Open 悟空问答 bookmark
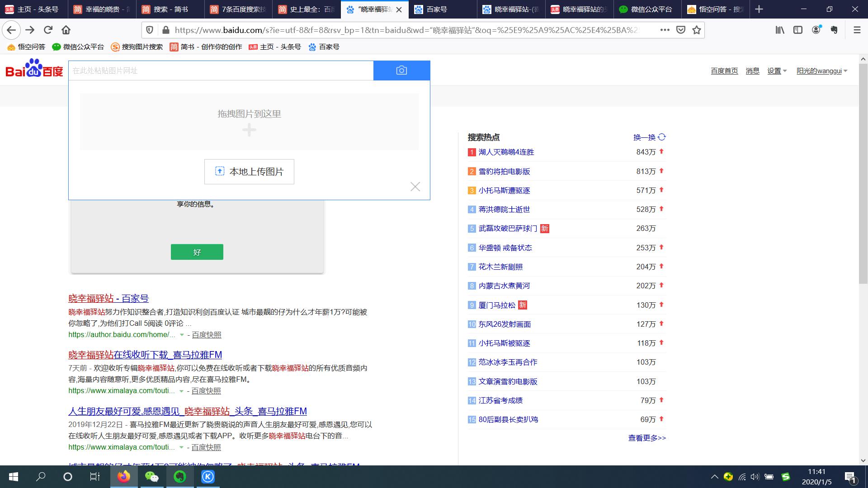The height and width of the screenshot is (488, 868). coord(26,47)
